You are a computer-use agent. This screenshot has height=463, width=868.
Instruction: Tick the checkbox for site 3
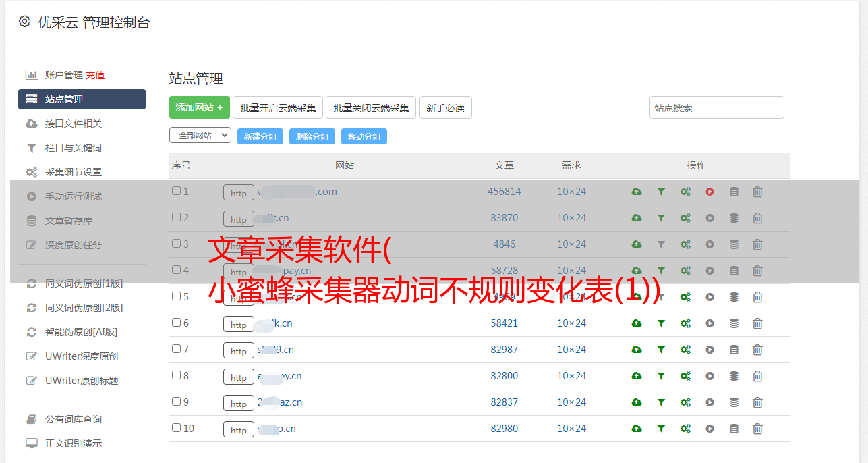pyautogui.click(x=176, y=244)
